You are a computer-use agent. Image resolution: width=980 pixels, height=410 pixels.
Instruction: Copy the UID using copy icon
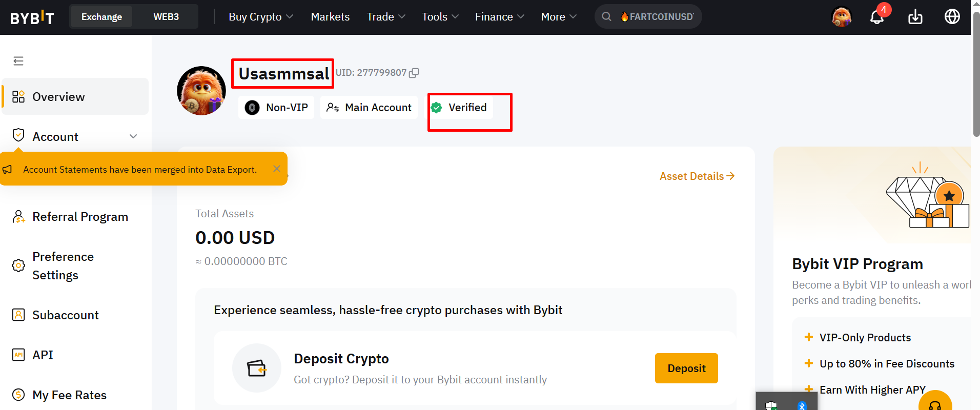point(414,73)
